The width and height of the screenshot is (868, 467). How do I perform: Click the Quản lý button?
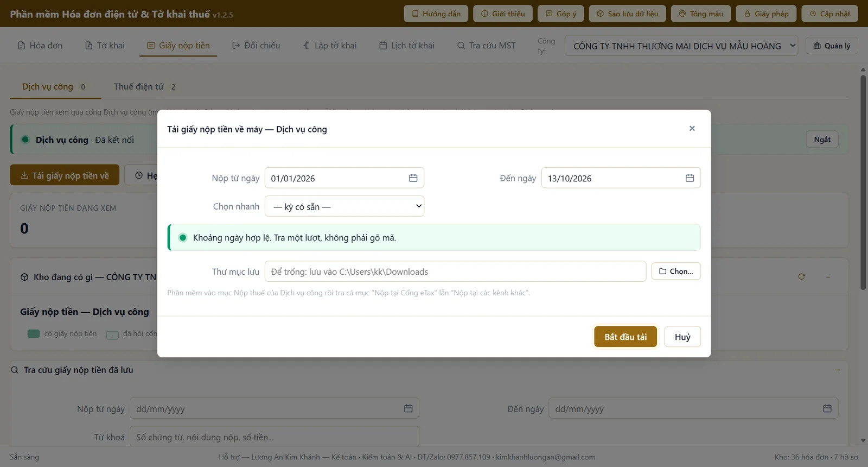point(832,46)
